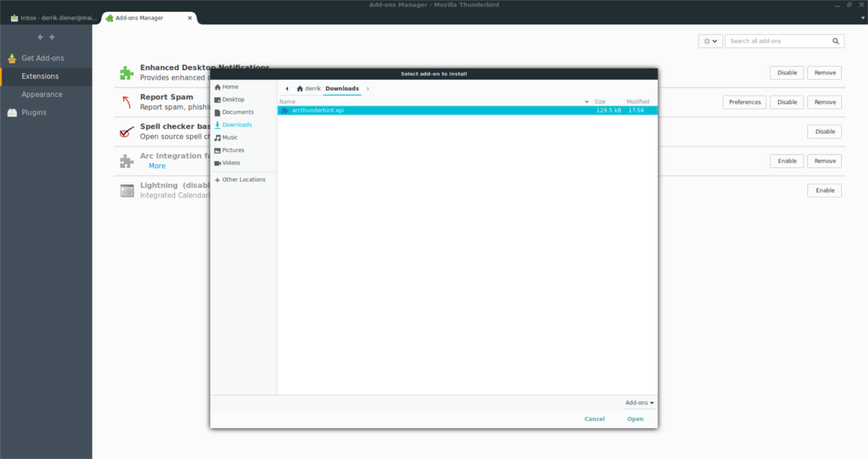Screen dimensions: 868x459
Task: Click Open to install the selected add-on
Action: pyautogui.click(x=635, y=418)
